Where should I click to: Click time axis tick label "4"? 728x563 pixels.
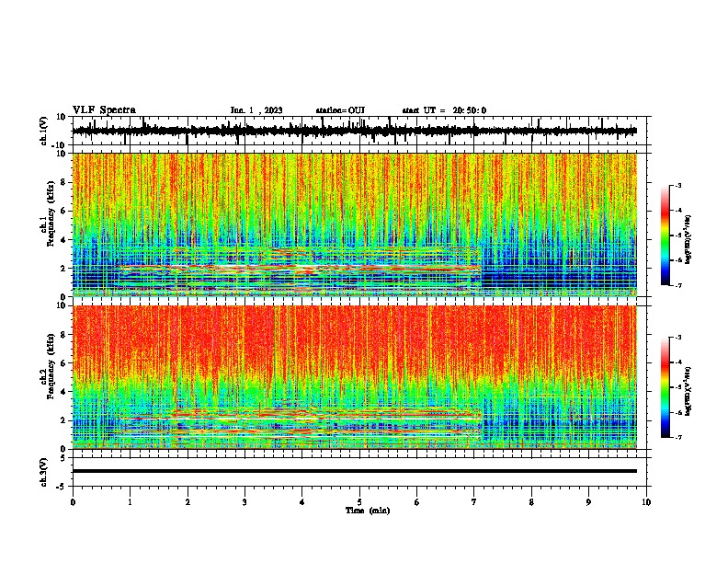(302, 502)
